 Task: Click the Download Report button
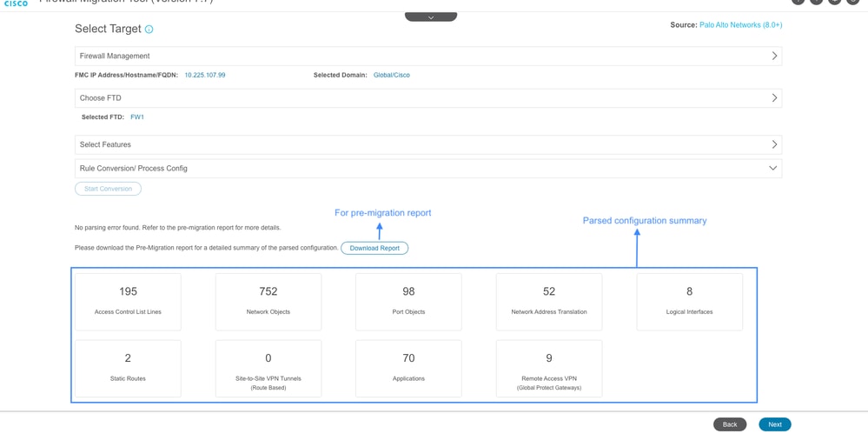pyautogui.click(x=374, y=249)
